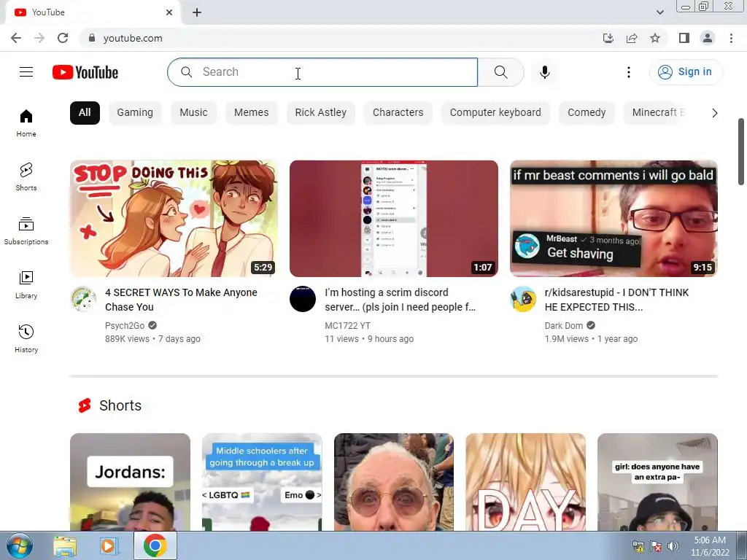The width and height of the screenshot is (747, 560).
Task: Select the Computer keyboard chip
Action: pos(495,113)
